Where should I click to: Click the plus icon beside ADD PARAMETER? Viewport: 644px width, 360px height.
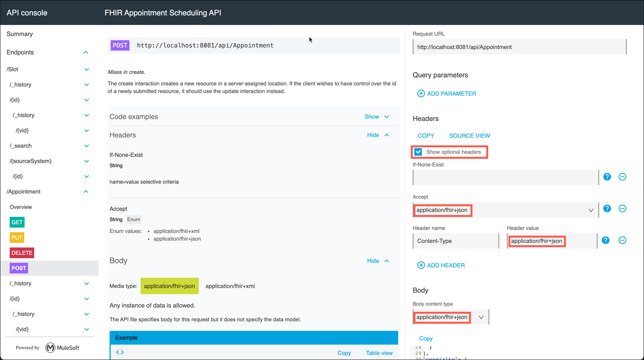tap(421, 93)
